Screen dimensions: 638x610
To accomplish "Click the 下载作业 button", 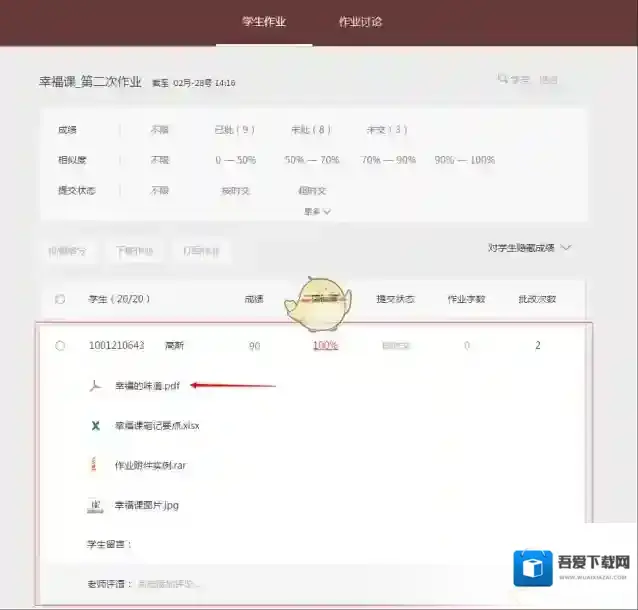I will pyautogui.click(x=134, y=251).
